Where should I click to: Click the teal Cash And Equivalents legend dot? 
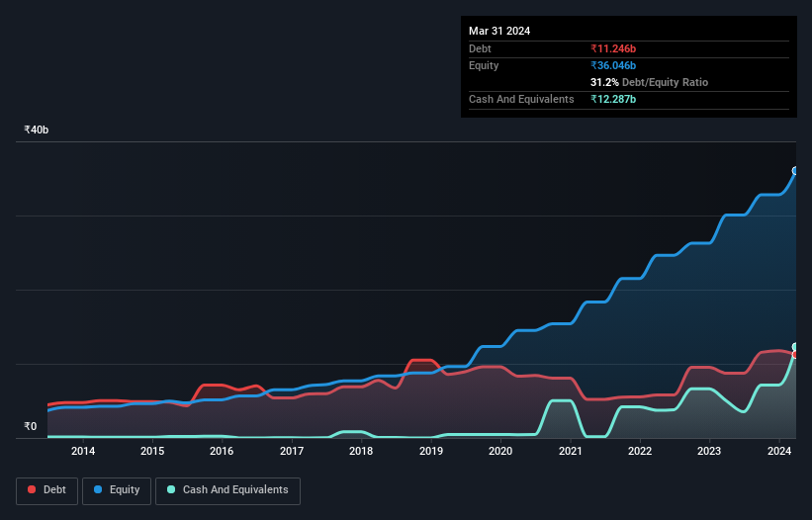171,489
